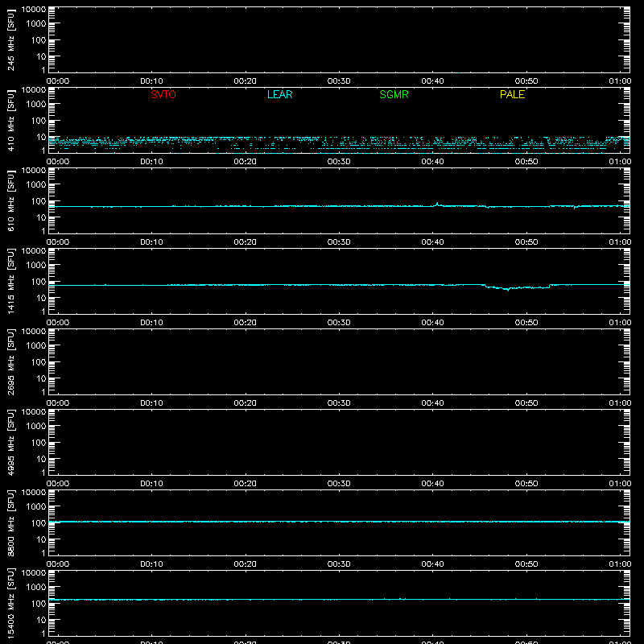The image size is (644, 644).
Task: Select the 1415 MHz [SFU] axis label
Action: click(x=10, y=281)
